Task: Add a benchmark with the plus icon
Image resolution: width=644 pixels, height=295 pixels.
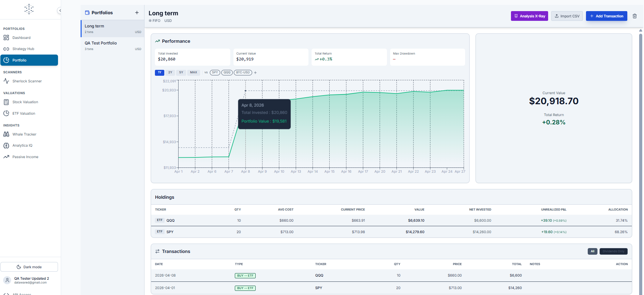Action: pos(255,73)
